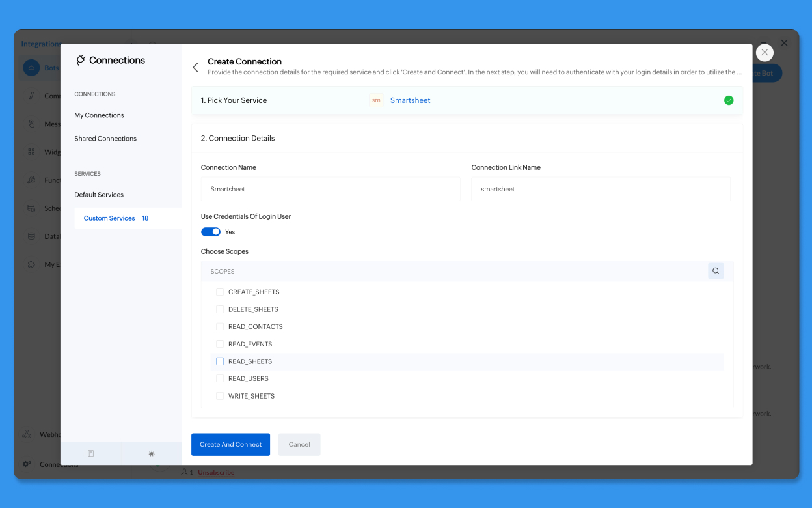Check the READ_SHEETS scope
812x508 pixels.
click(220, 361)
